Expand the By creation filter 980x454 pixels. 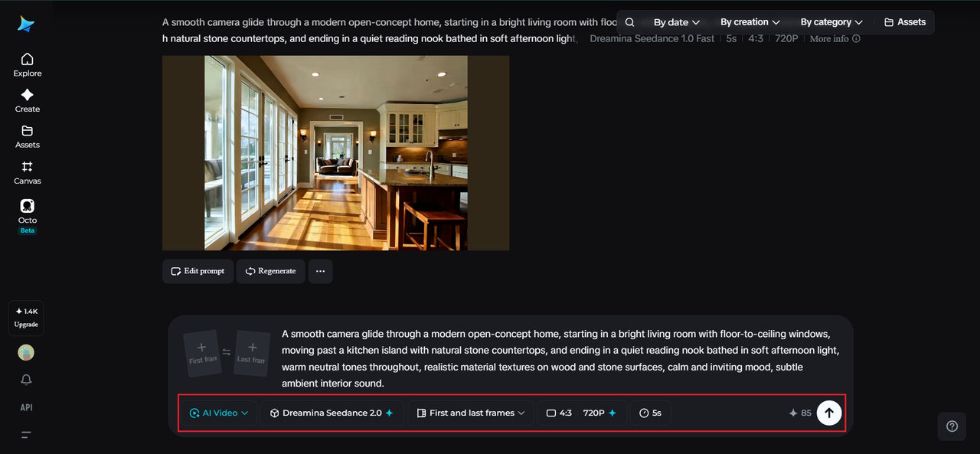(x=750, y=22)
